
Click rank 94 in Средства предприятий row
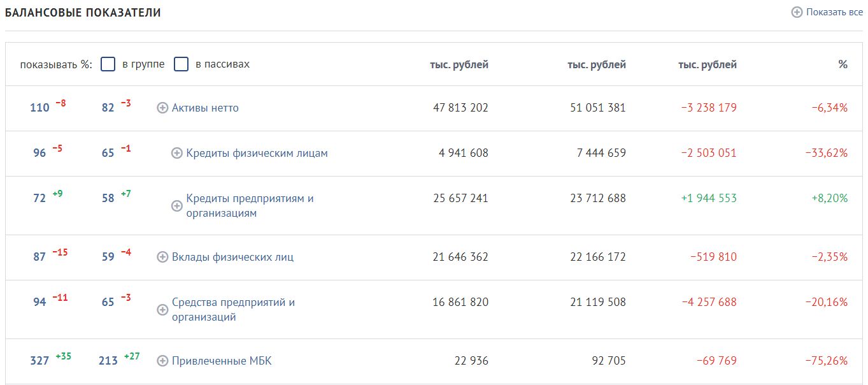[x=39, y=302]
